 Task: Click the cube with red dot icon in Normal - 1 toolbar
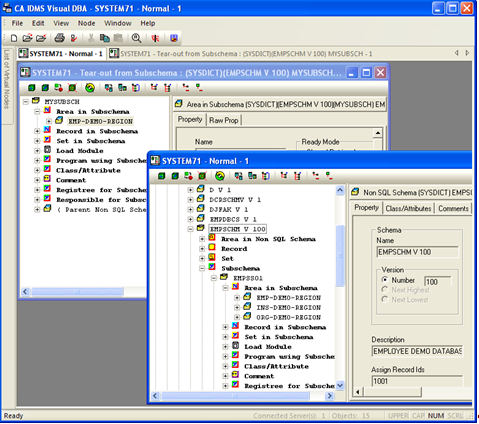(x=189, y=176)
